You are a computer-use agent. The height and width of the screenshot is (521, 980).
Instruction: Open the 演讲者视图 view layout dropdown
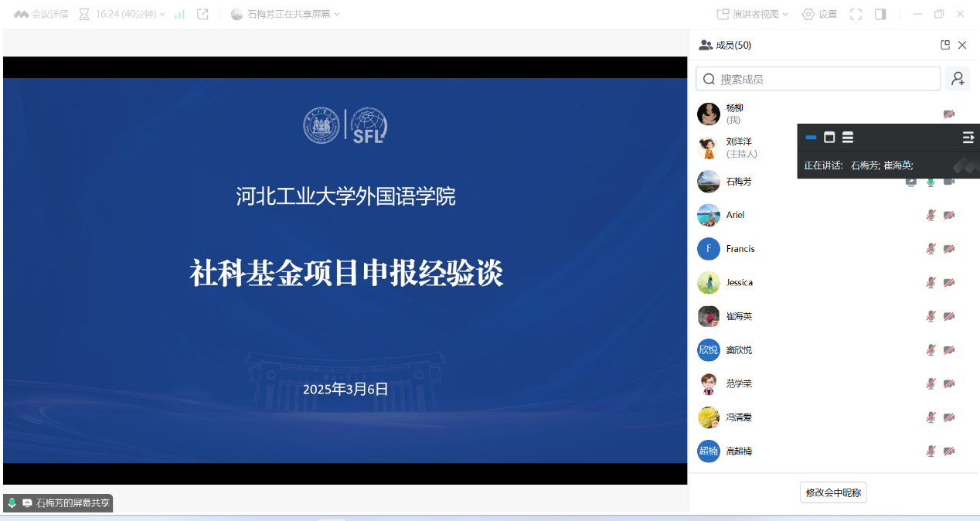click(x=752, y=14)
